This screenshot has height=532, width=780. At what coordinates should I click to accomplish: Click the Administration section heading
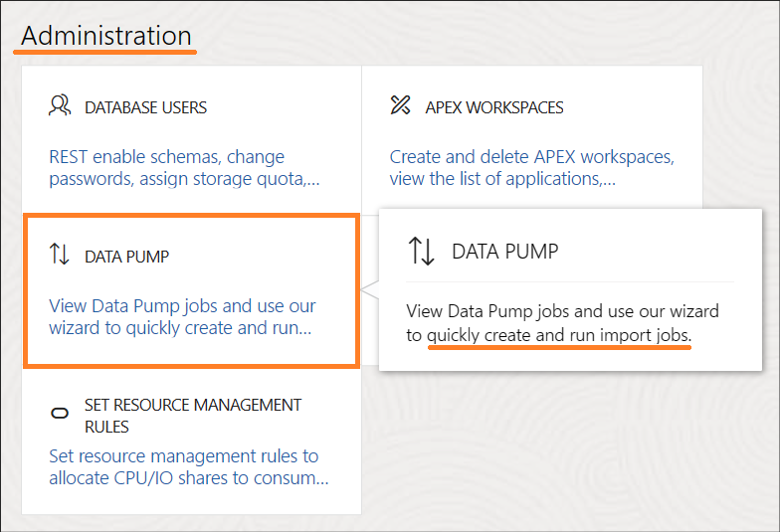[x=105, y=36]
